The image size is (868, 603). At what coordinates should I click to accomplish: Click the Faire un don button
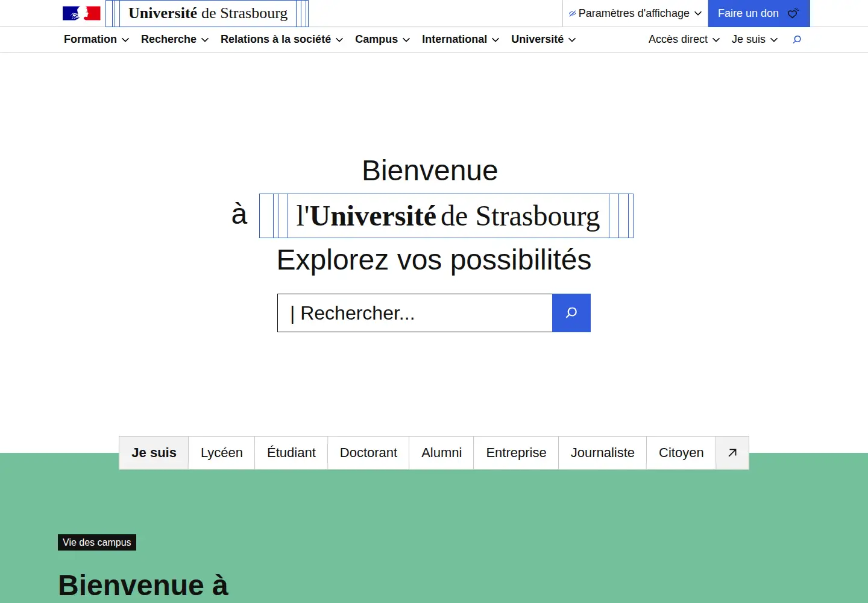[x=758, y=13]
